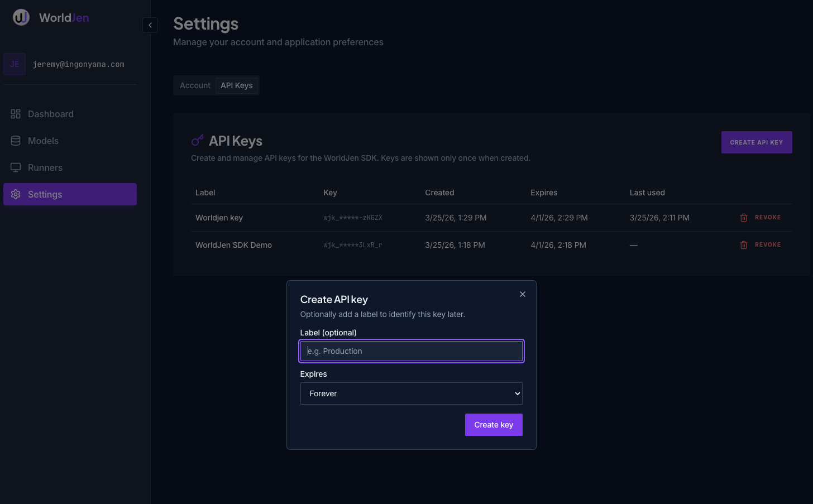Click the CREATE API KEY button
813x504 pixels.
click(756, 142)
